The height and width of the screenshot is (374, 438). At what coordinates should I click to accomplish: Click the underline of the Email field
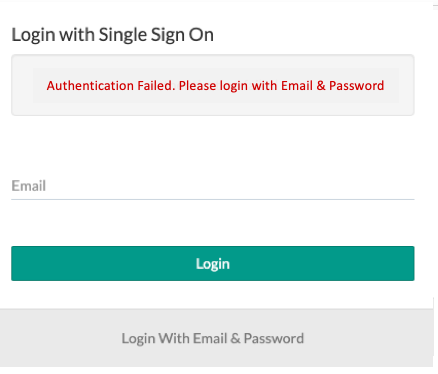click(213, 199)
